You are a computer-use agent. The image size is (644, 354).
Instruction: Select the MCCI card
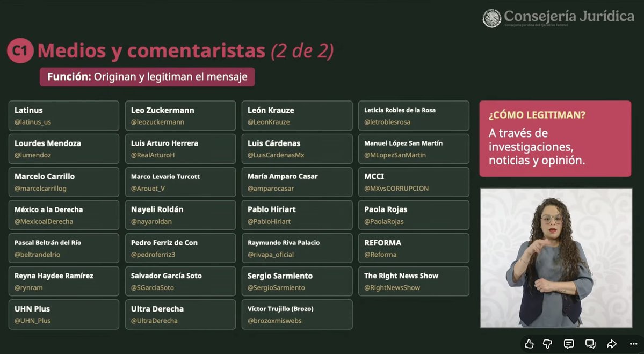coord(414,182)
